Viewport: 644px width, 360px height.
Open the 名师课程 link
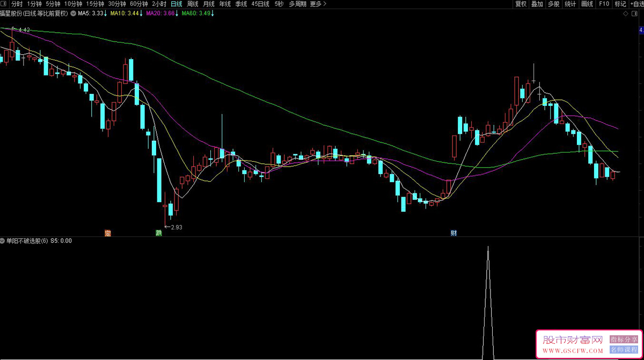(x=623, y=350)
